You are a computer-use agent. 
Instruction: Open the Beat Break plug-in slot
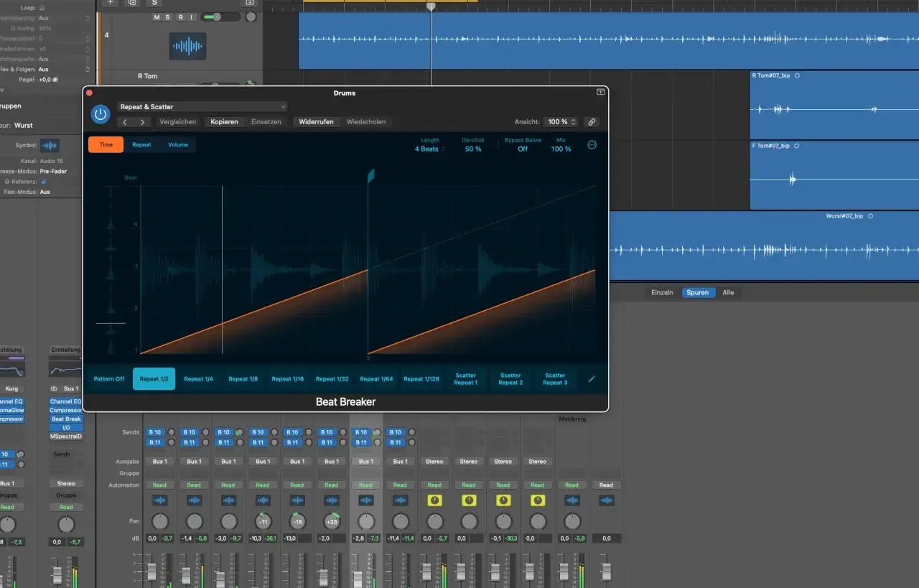(x=66, y=419)
